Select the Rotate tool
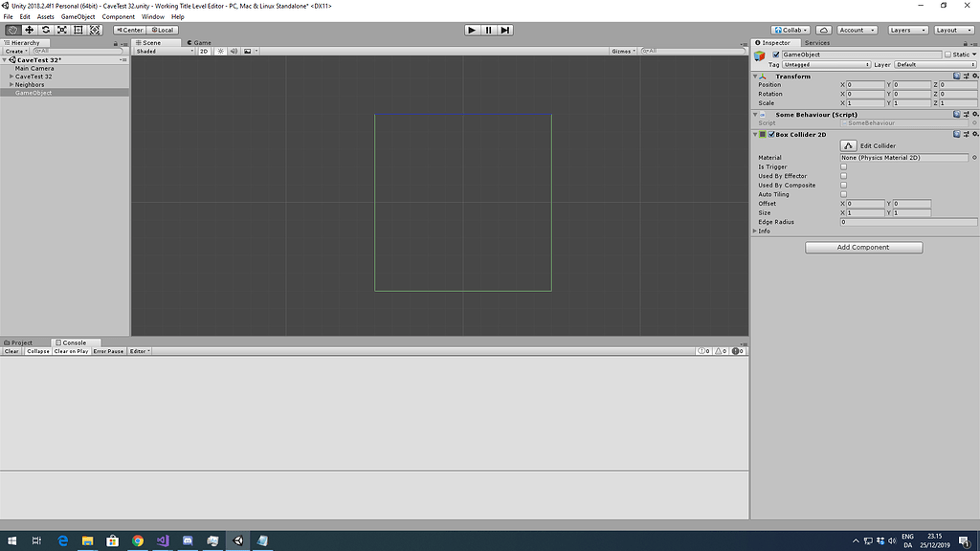The image size is (980, 551). [46, 30]
